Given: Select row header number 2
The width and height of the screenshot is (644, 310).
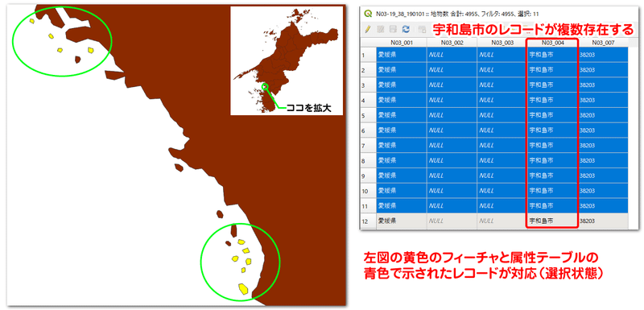Looking at the screenshot, I should coord(368,70).
